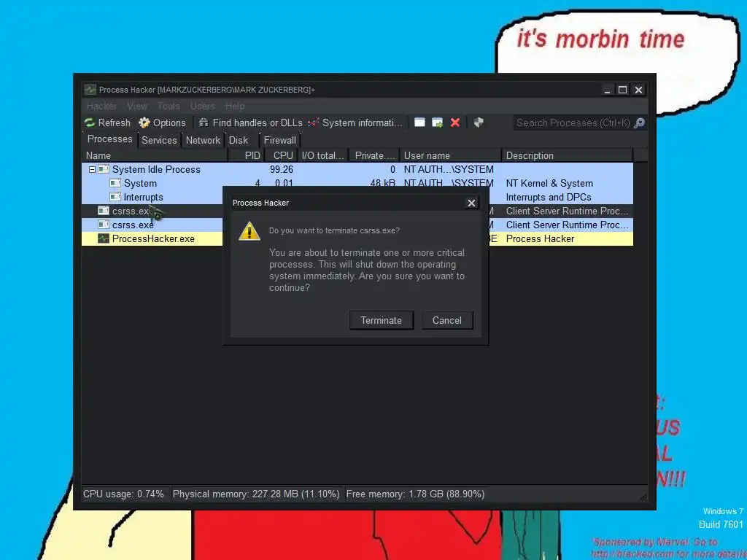Click the Refresh toolbar button

pos(107,122)
